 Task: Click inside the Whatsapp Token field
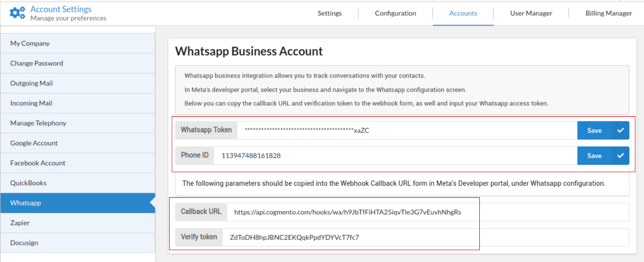(x=405, y=130)
